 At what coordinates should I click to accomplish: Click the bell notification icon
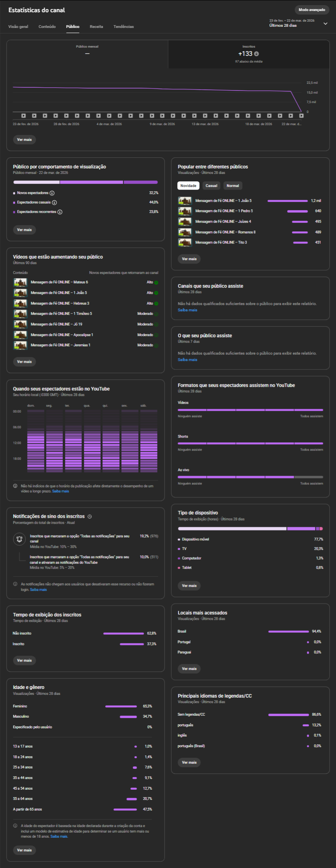click(x=19, y=539)
